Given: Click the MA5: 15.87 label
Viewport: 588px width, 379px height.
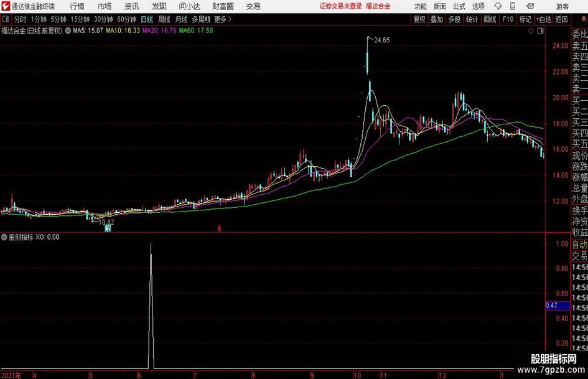Looking at the screenshot, I should (x=88, y=30).
